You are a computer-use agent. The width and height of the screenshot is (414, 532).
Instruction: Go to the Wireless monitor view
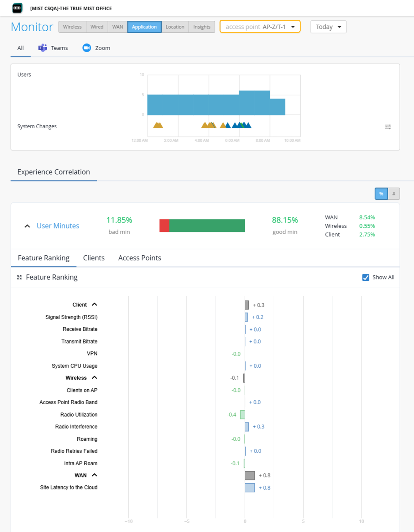[x=72, y=27]
